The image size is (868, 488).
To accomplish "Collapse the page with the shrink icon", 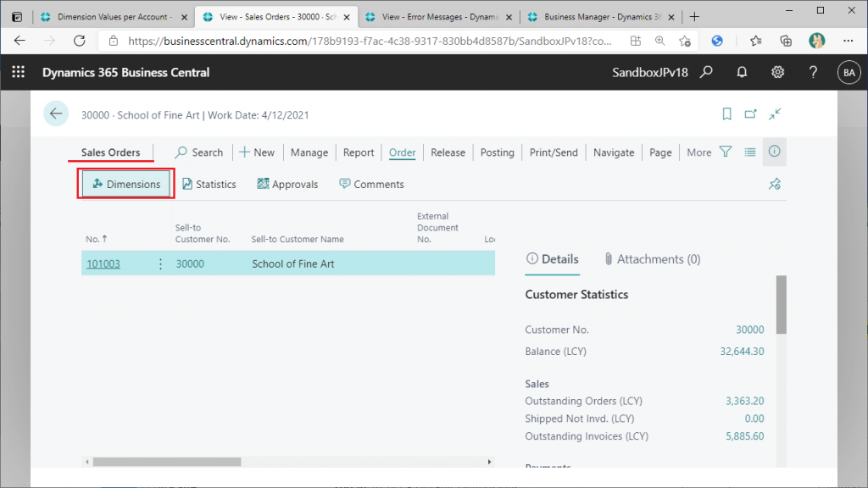I will (x=775, y=114).
